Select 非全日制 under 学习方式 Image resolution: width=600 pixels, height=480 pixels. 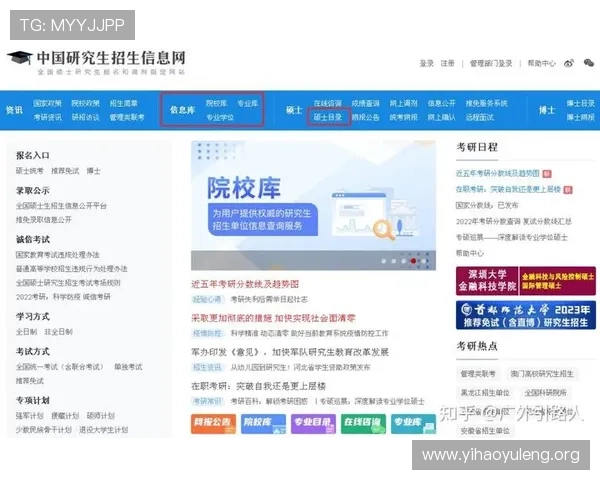pos(59,331)
